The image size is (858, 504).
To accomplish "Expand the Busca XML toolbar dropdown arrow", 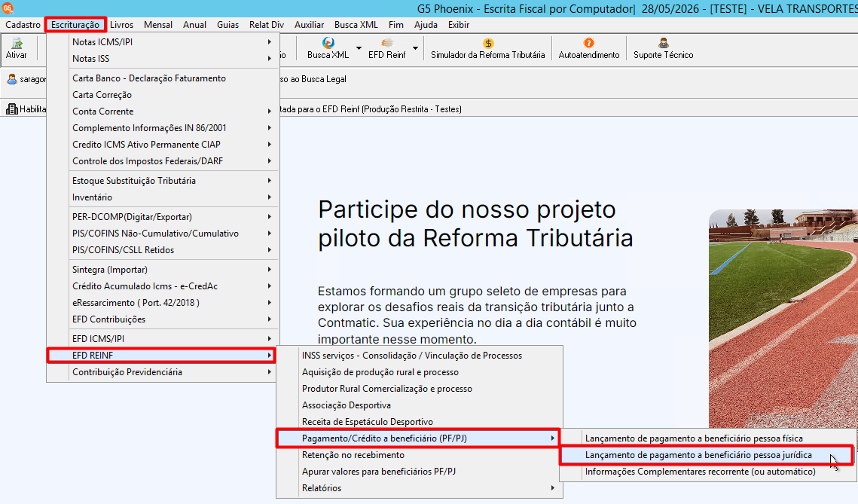I will (x=359, y=48).
